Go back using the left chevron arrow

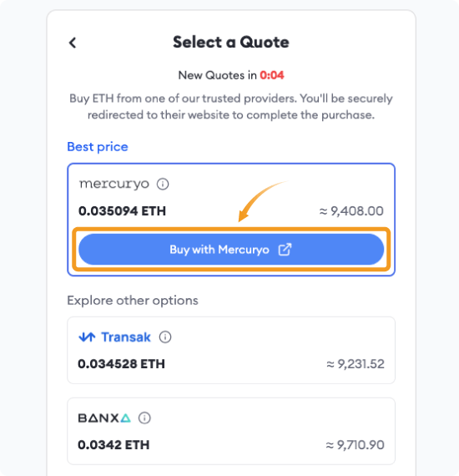coord(73,43)
